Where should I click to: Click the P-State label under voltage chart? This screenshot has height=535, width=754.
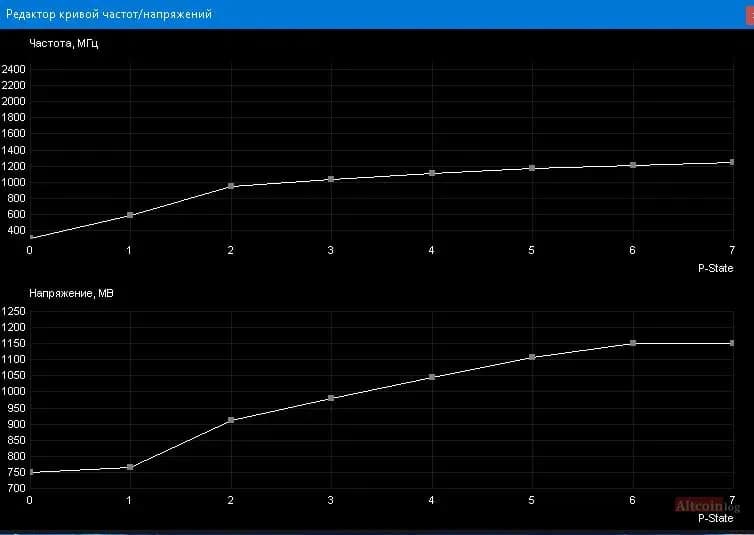[716, 518]
